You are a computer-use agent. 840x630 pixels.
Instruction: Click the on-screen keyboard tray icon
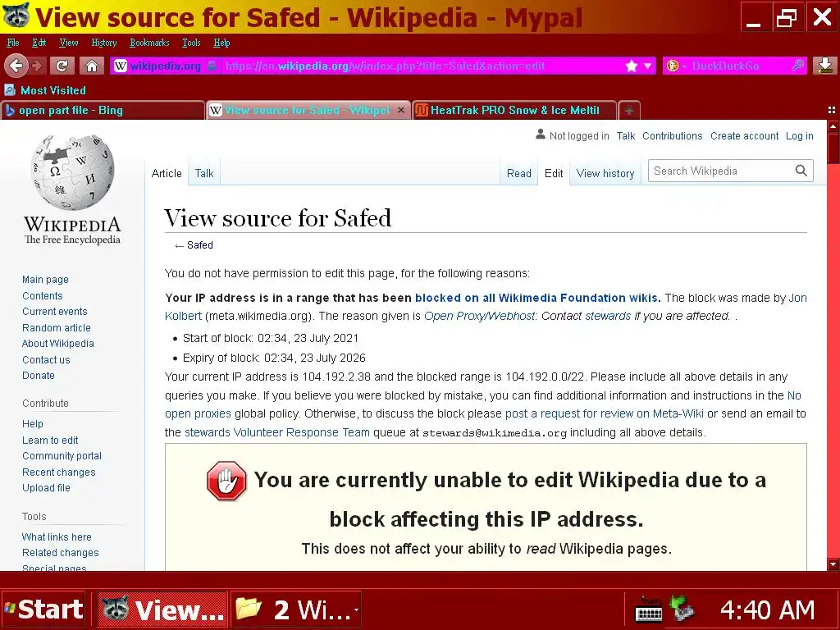point(648,609)
